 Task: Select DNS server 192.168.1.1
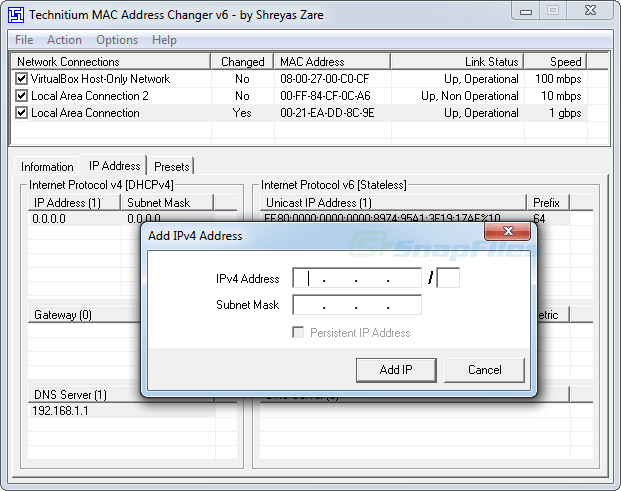(x=60, y=411)
